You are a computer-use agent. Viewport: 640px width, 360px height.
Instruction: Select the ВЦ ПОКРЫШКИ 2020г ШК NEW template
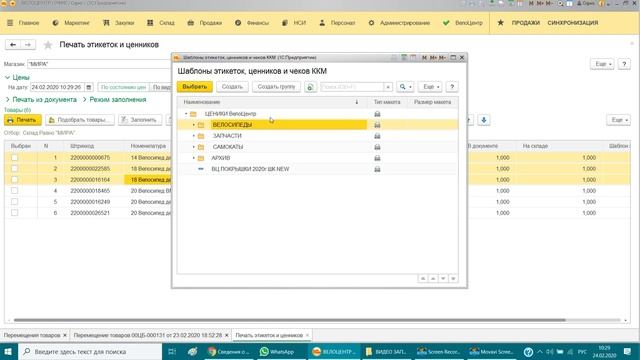(x=318, y=169)
